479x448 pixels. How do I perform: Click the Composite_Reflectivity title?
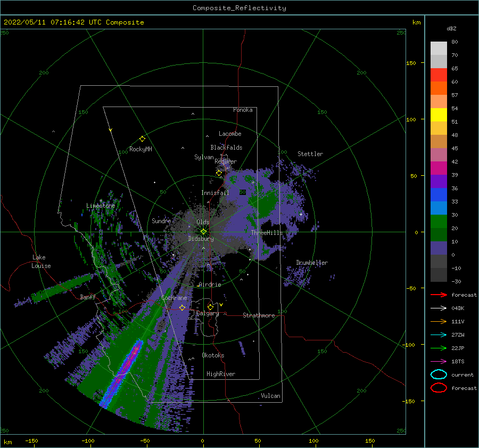(239, 8)
